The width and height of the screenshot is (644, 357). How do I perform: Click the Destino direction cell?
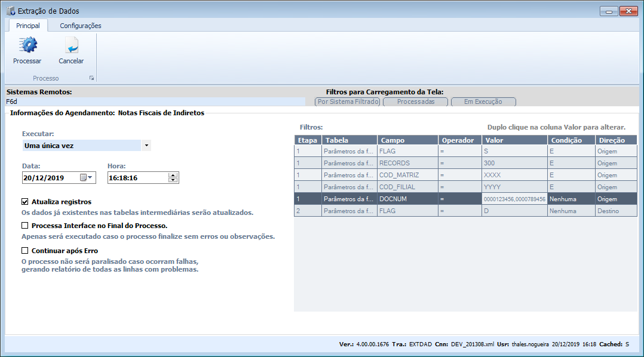(616, 211)
